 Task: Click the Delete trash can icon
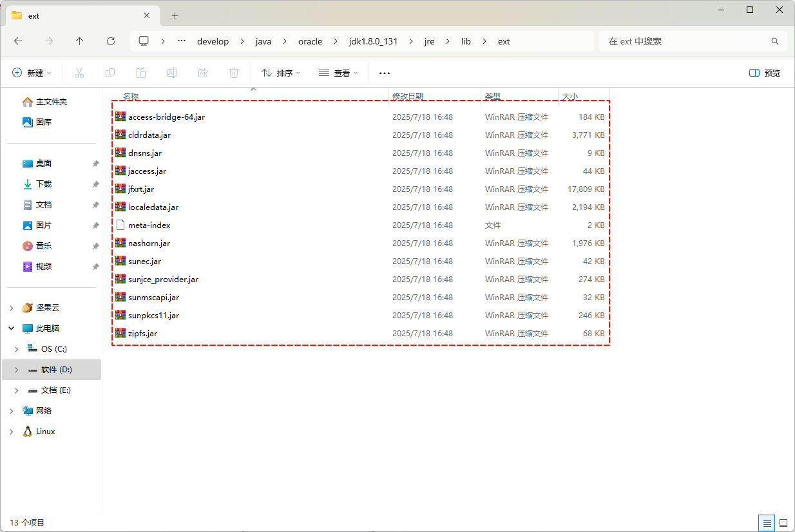coord(234,73)
